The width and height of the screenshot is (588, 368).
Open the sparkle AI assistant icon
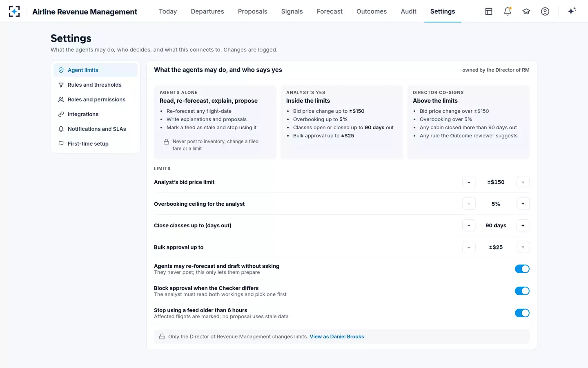pos(572,11)
